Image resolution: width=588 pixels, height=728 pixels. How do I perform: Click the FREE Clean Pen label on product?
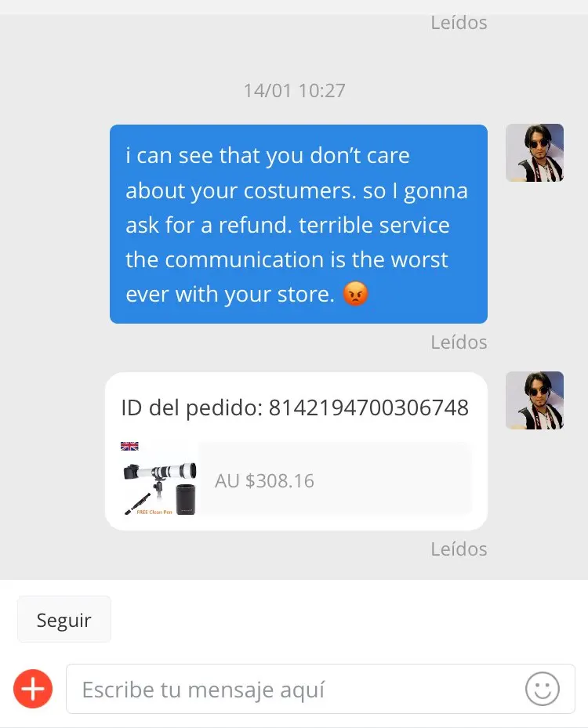pyautogui.click(x=154, y=512)
